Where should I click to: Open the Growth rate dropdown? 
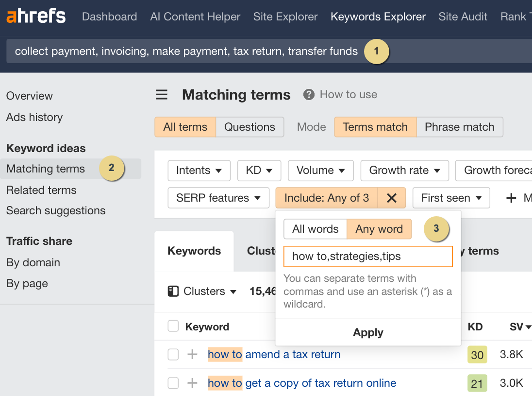click(x=405, y=170)
